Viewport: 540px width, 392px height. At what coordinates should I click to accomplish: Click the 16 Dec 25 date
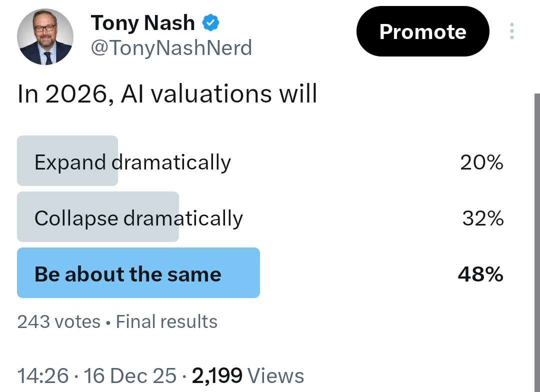point(130,375)
